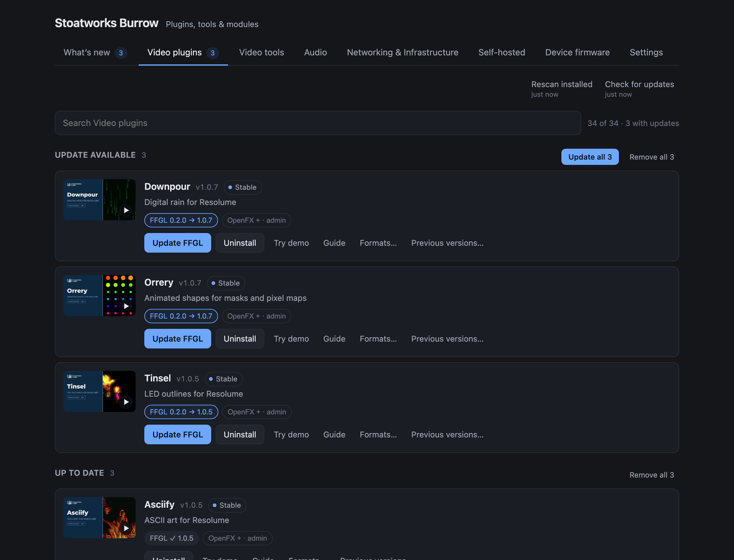Play the Downpour preview video
This screenshot has width=734, height=560.
pos(126,210)
